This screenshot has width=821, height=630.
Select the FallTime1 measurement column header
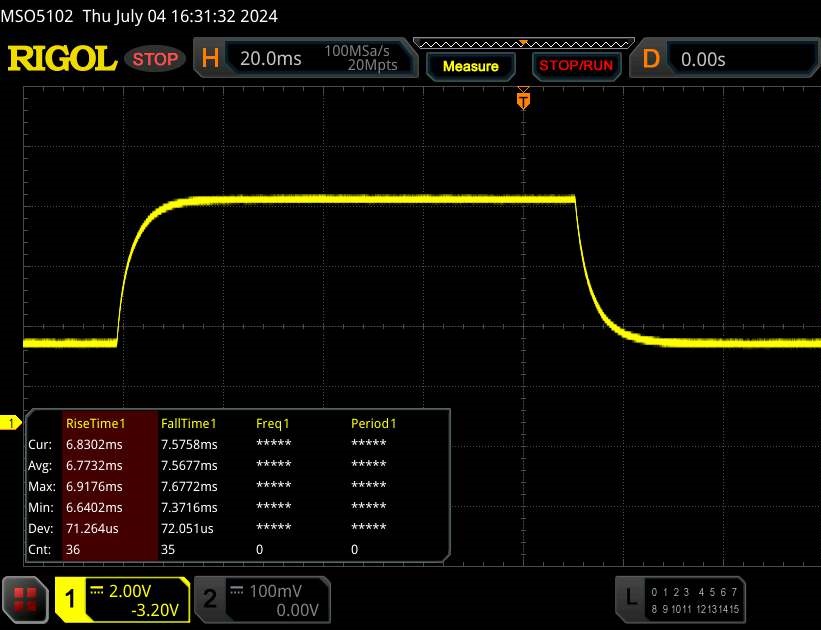(x=189, y=423)
